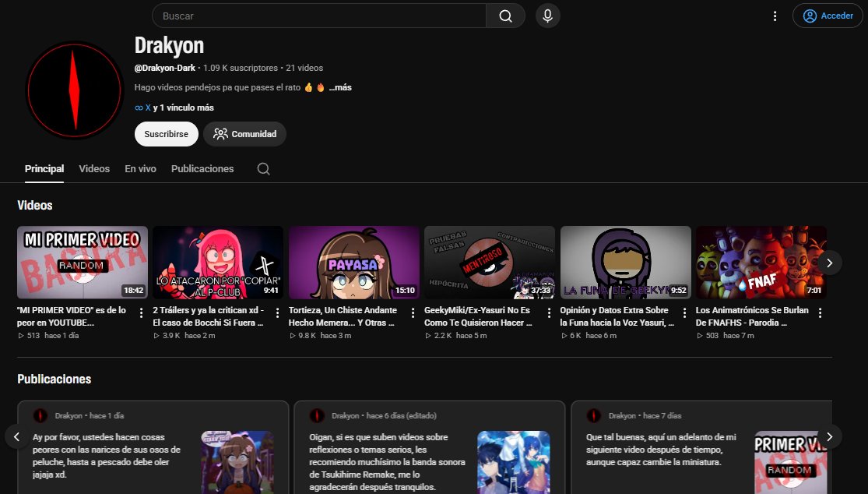Open La Funa de Geeky thumbnail
Image resolution: width=868 pixels, height=494 pixels.
pyautogui.click(x=626, y=263)
